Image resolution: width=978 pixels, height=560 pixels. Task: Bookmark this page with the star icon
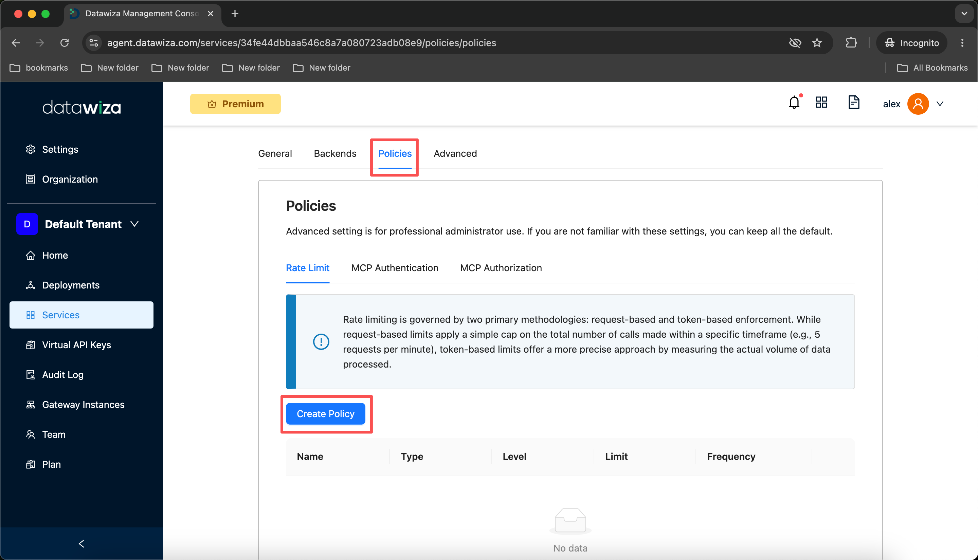coord(817,43)
